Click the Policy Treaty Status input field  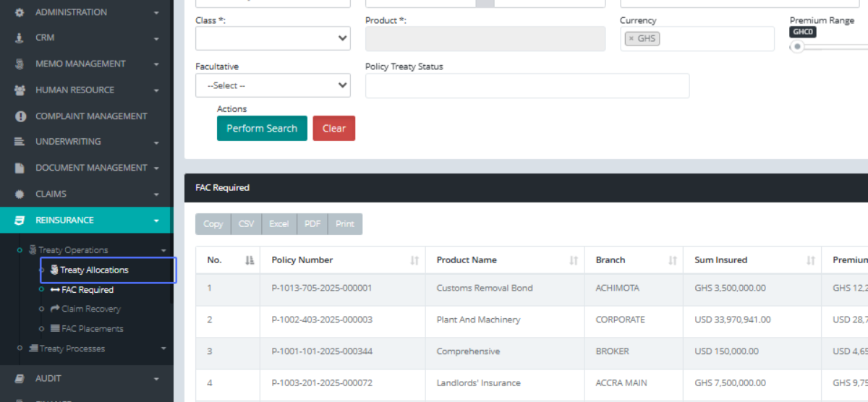tap(527, 85)
